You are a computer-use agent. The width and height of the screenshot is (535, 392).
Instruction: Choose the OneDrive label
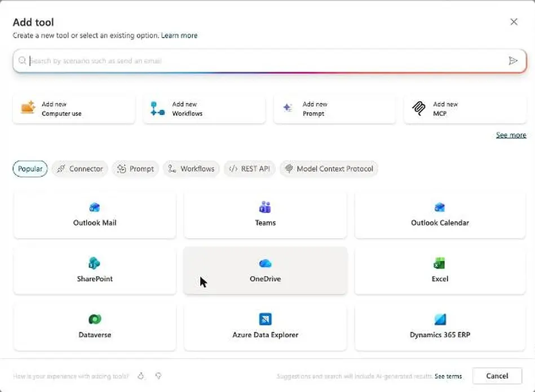tap(265, 278)
